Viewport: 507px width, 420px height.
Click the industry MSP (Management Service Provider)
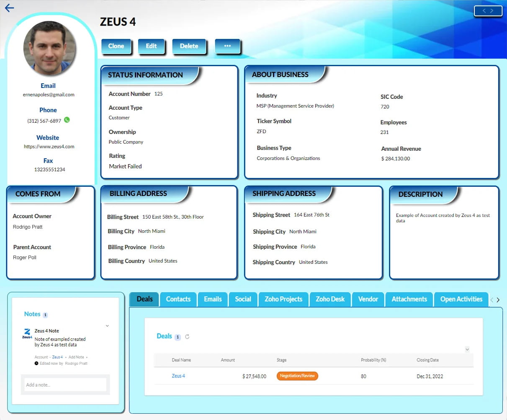(x=295, y=106)
